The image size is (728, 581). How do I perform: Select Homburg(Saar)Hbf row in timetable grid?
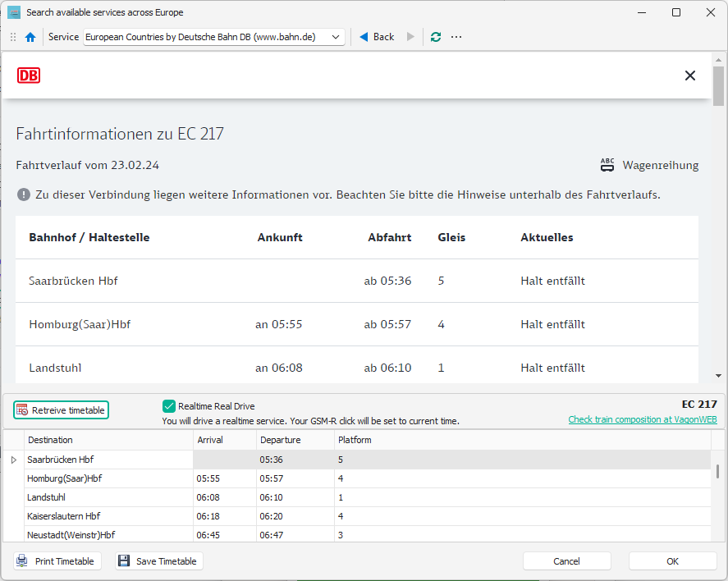coord(357,478)
